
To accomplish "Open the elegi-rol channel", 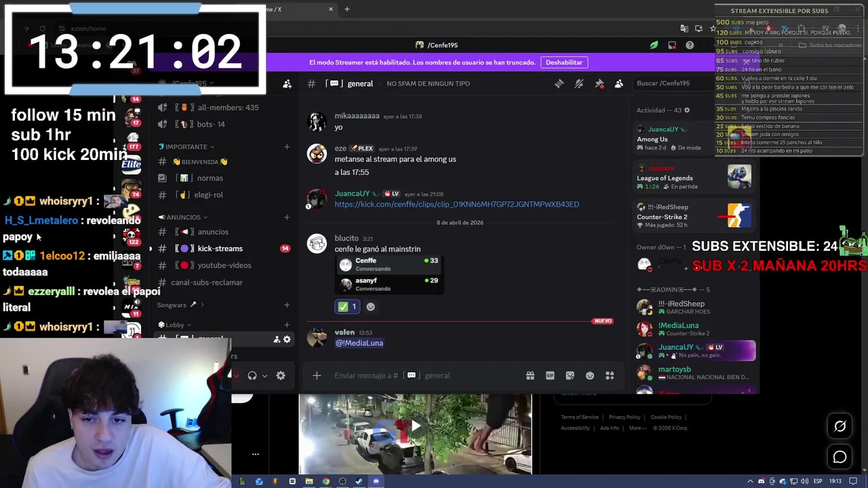I will [x=208, y=195].
